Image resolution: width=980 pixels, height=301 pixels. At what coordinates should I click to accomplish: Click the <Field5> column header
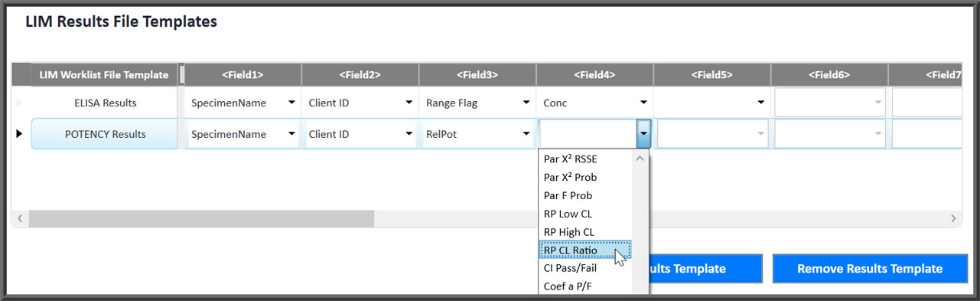711,74
